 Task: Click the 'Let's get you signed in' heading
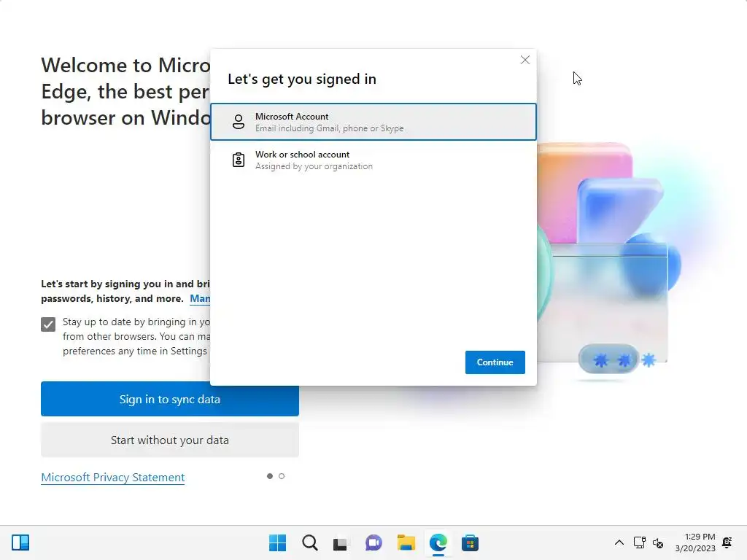point(302,79)
